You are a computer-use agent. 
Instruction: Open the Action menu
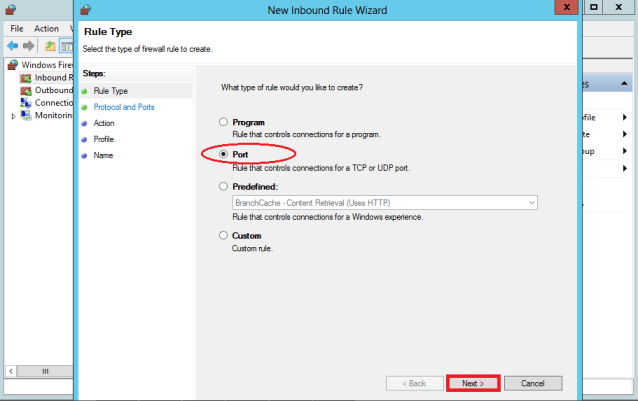pyautogui.click(x=46, y=28)
